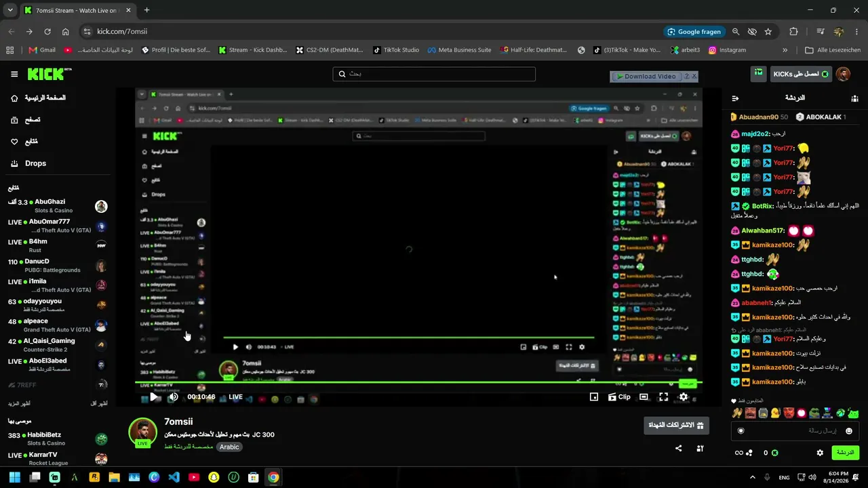
Task: Share the 7omsii stream
Action: (x=679, y=448)
